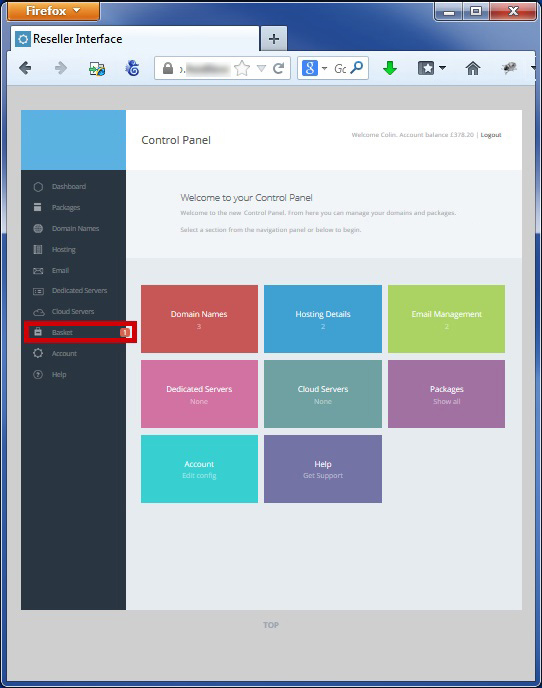Viewport: 542px width, 688px height.
Task: Click the Packages item in the sidebar
Action: (x=66, y=208)
